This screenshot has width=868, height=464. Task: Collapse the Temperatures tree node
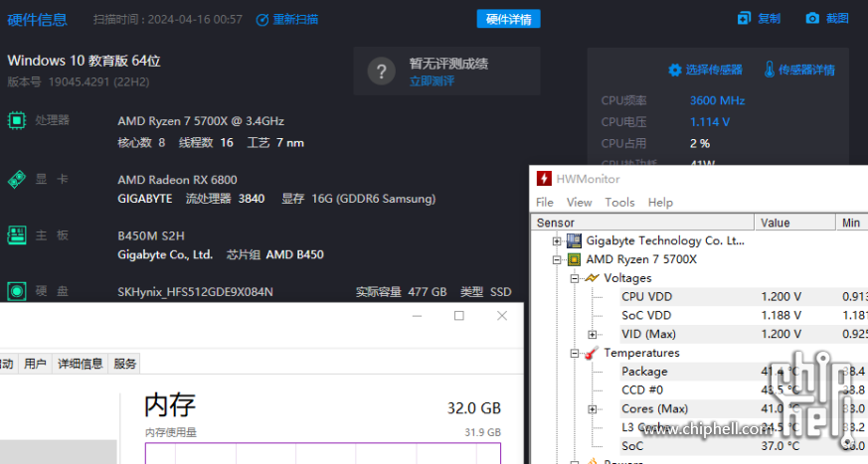click(x=575, y=354)
